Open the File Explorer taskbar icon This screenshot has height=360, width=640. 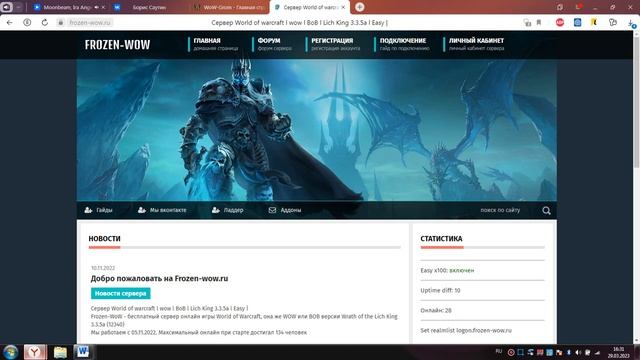tap(60, 352)
